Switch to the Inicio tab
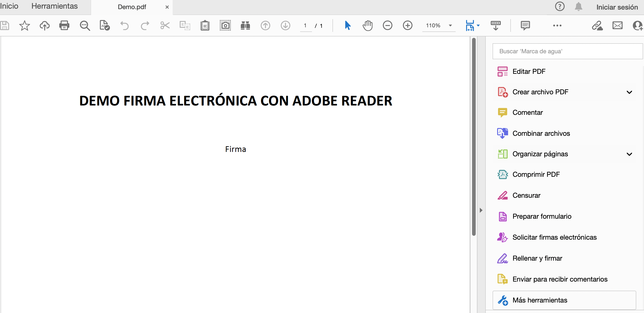Image resolution: width=644 pixels, height=313 pixels. (9, 6)
